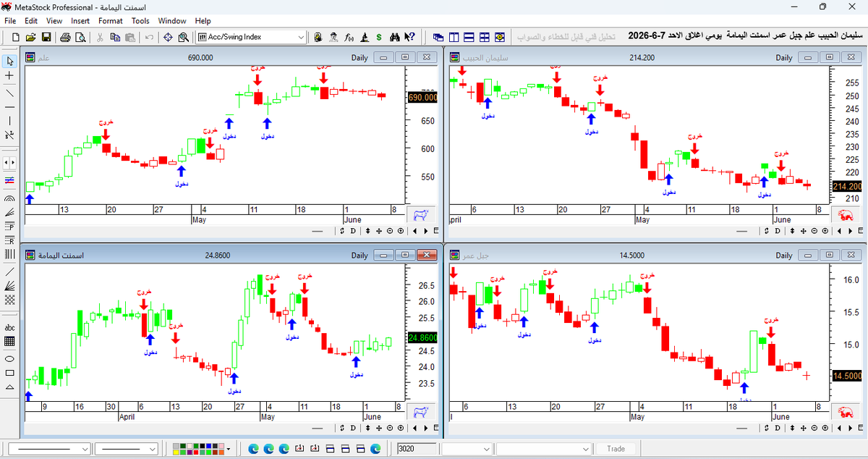868x459 pixels.
Task: Open The Explorer detective icon
Action: coord(333,37)
